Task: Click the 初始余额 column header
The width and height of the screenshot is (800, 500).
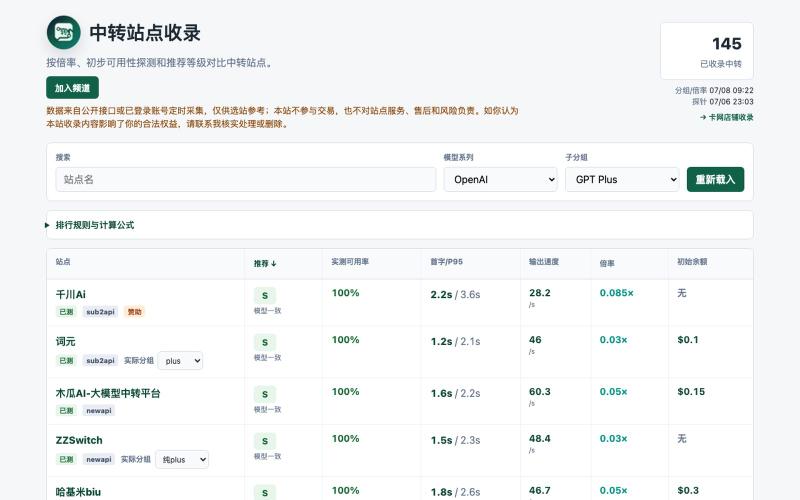Action: pos(692,262)
